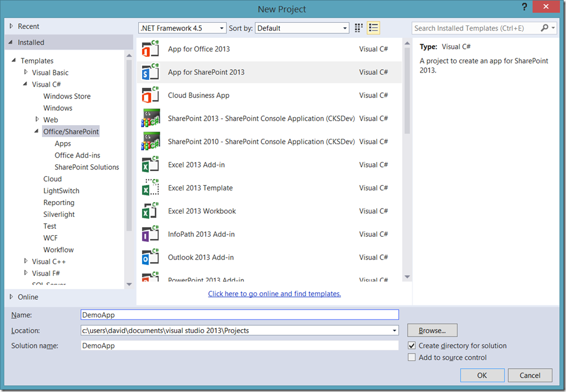The width and height of the screenshot is (566, 392).
Task: Select the Test category
Action: [50, 226]
